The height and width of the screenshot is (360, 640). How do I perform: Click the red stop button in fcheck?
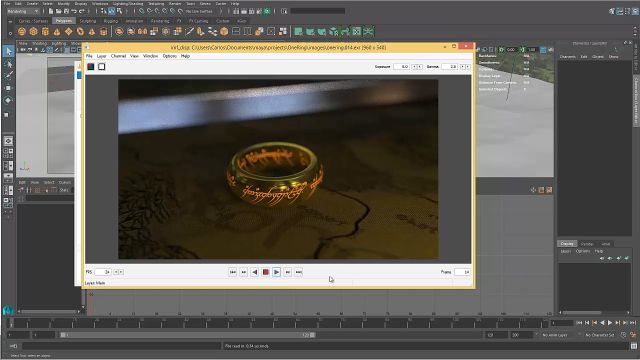click(x=265, y=272)
